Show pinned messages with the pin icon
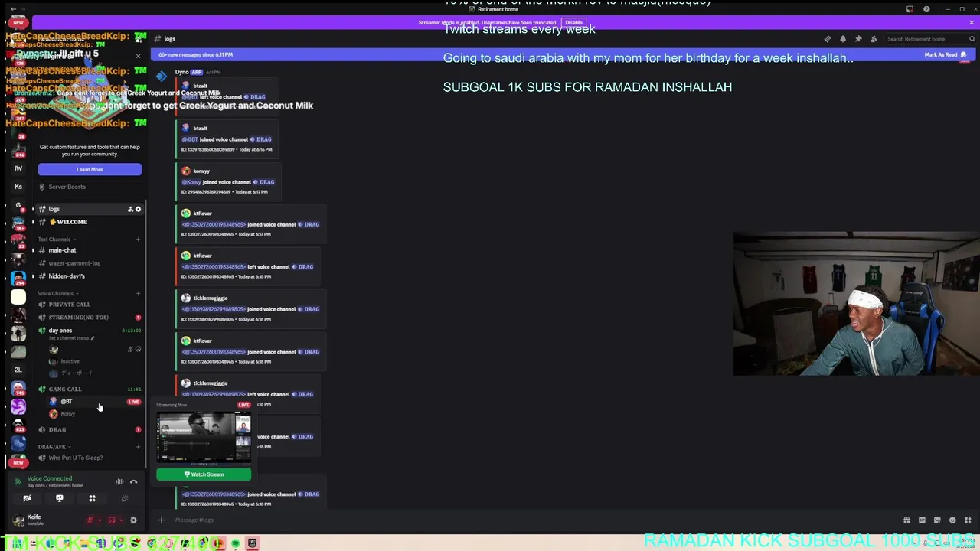The height and width of the screenshot is (551, 980). pyautogui.click(x=858, y=39)
